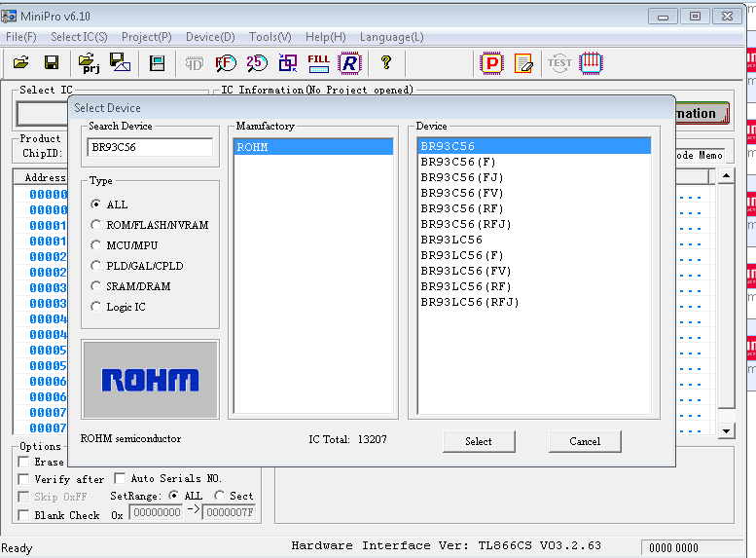Click the magnifier FF search icon

[225, 62]
